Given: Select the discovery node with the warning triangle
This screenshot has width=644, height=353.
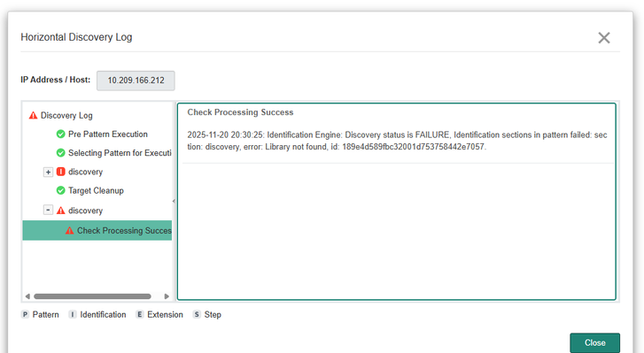Looking at the screenshot, I should coord(85,211).
